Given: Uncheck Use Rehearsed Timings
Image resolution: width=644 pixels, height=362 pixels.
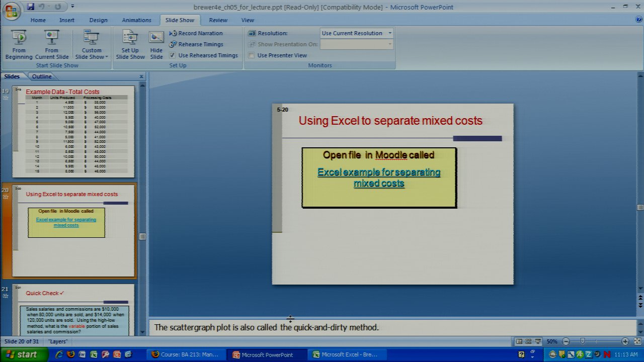Looking at the screenshot, I should [173, 55].
